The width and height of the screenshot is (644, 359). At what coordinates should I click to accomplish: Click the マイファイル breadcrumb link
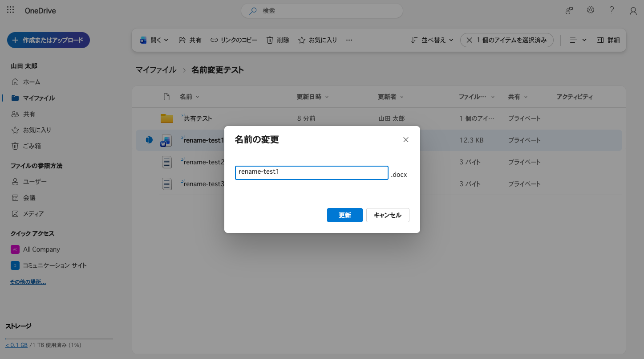156,70
